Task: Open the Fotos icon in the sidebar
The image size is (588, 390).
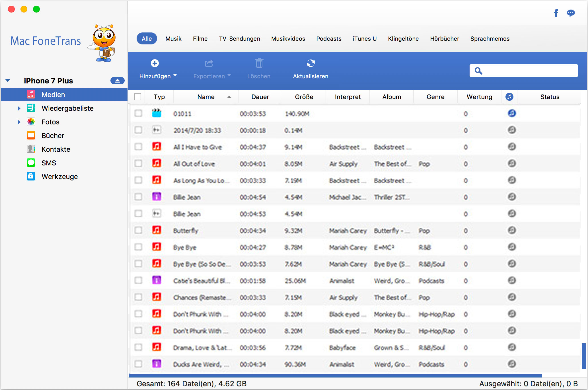Action: 31,122
